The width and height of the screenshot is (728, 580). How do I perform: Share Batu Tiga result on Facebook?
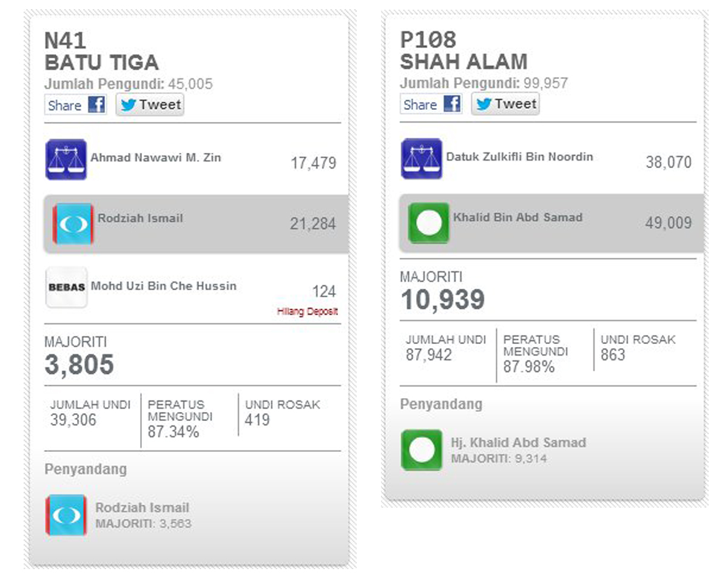[75, 105]
